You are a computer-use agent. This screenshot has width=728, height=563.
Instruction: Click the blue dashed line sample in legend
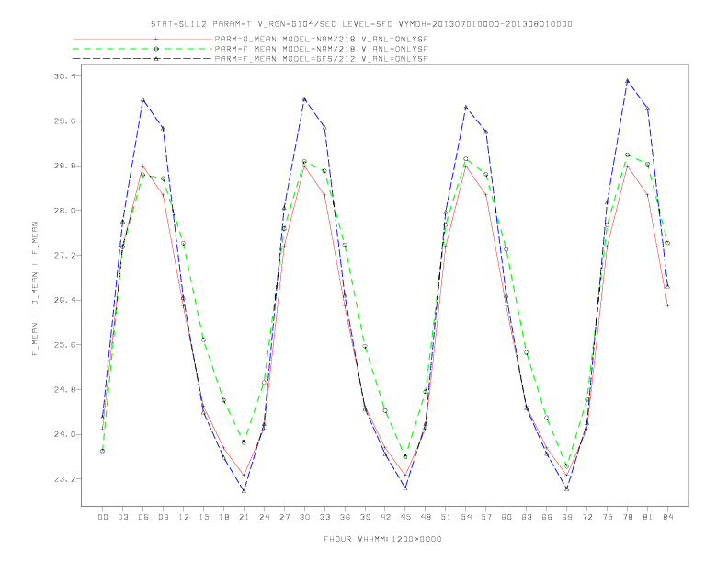pos(142,59)
